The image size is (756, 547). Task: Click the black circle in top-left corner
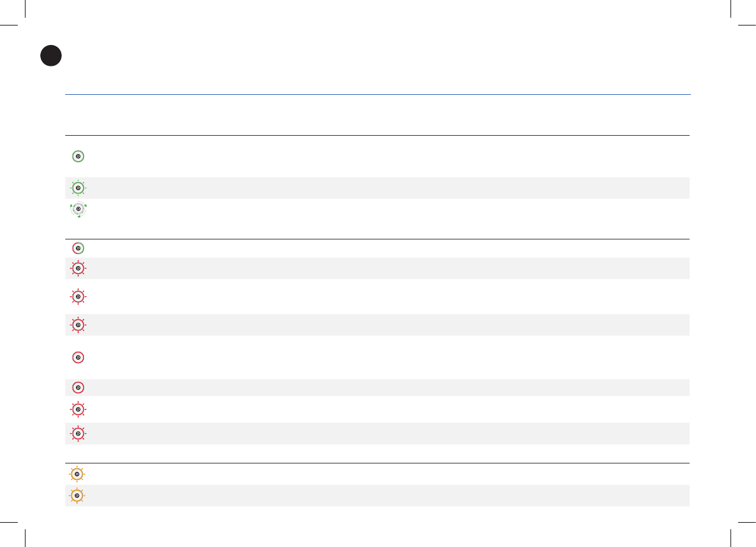tap(51, 56)
